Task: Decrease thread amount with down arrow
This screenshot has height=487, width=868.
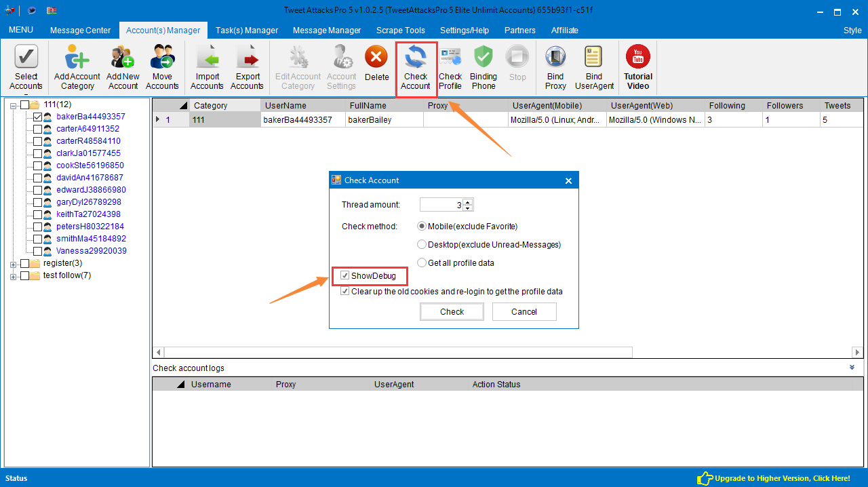Action: click(468, 208)
